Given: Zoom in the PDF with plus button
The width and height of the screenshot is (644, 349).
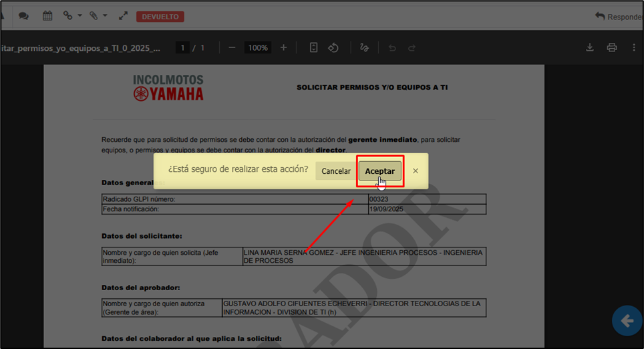Looking at the screenshot, I should click(x=283, y=47).
